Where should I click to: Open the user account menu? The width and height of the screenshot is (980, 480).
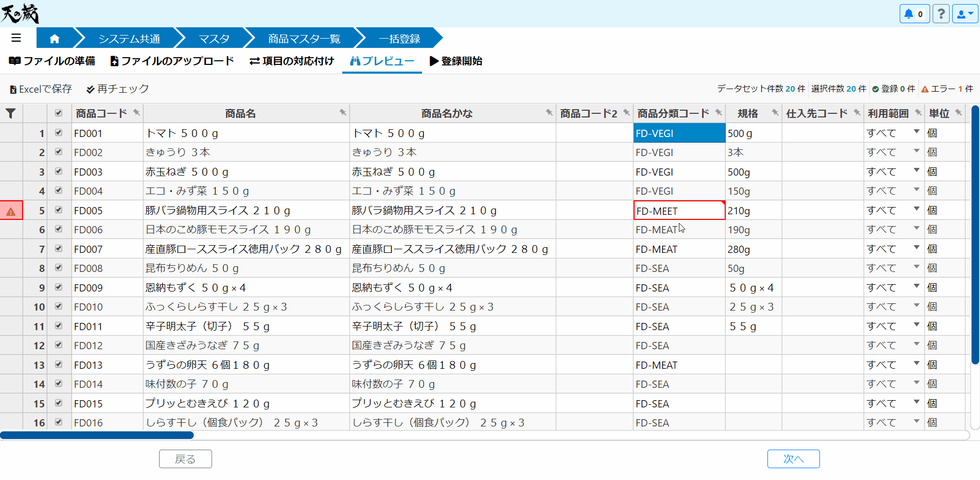tap(965, 14)
